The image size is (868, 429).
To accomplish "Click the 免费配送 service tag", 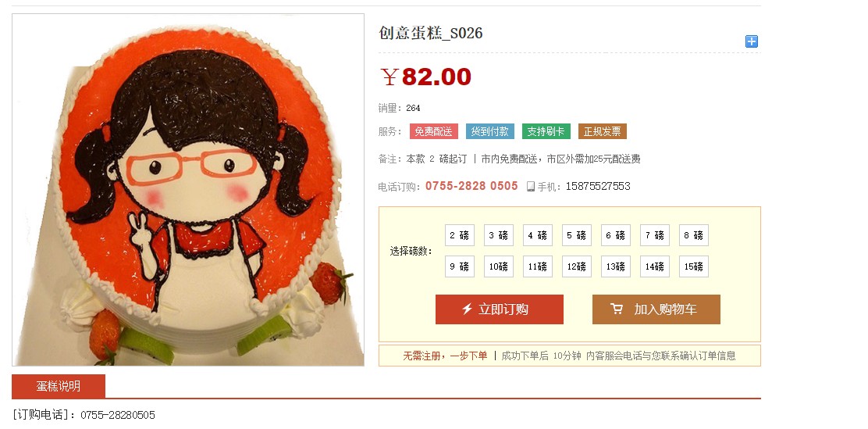I will pyautogui.click(x=433, y=131).
